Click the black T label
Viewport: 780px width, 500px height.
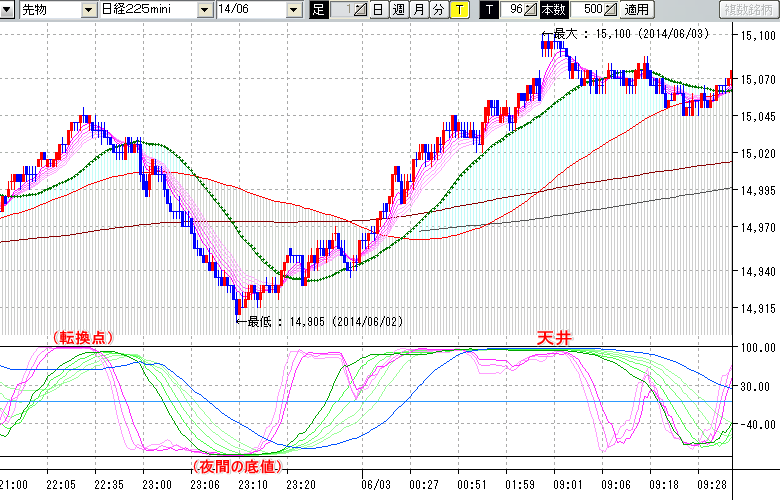(489, 10)
